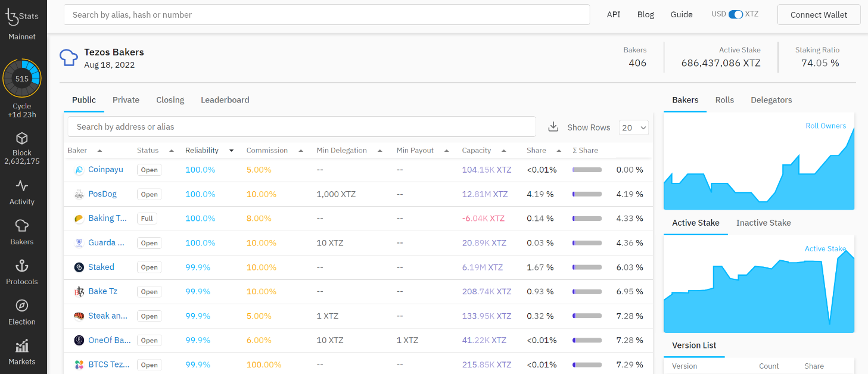Open the Block explorer sidebar icon
Image resolution: width=868 pixels, height=374 pixels.
(22, 139)
